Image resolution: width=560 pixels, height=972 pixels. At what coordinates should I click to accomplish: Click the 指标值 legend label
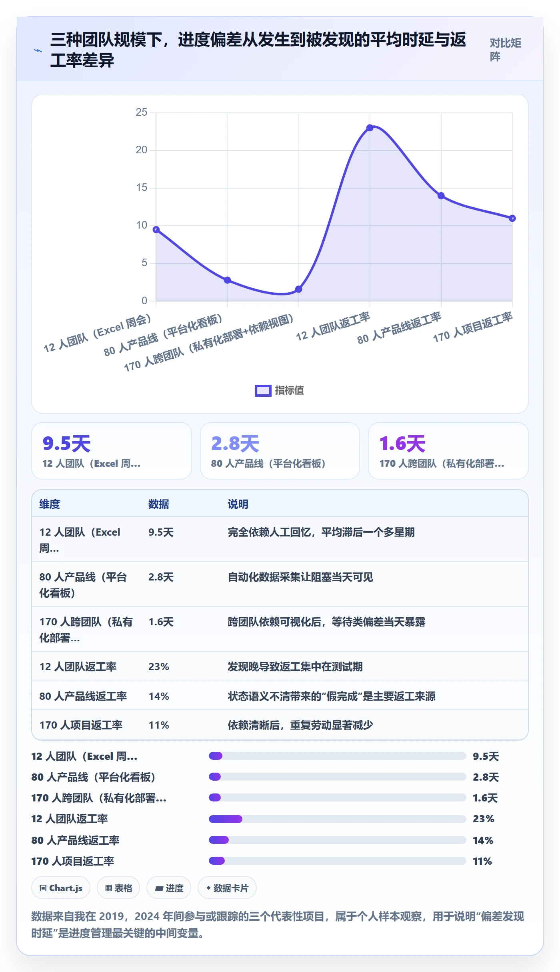(x=290, y=390)
